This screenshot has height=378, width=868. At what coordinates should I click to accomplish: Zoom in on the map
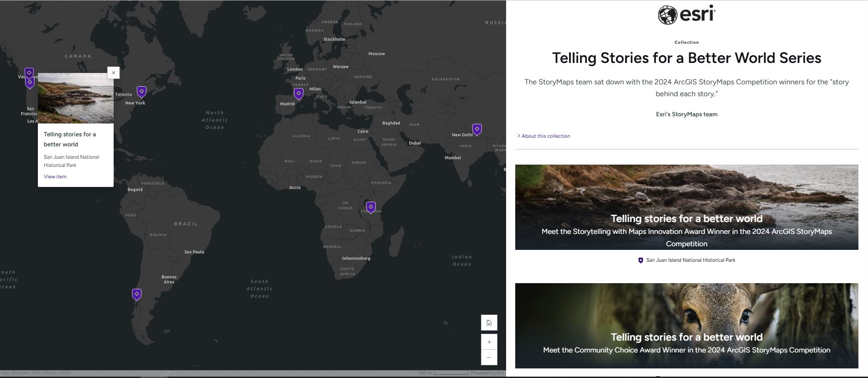click(x=489, y=342)
